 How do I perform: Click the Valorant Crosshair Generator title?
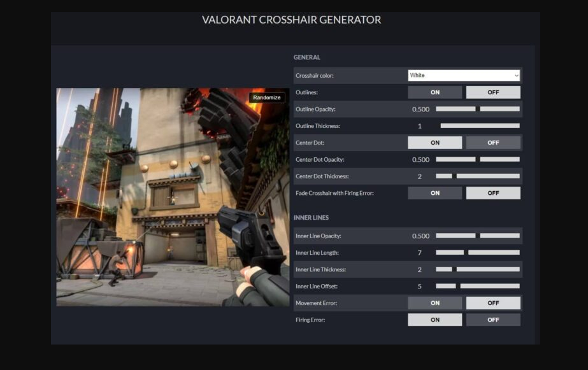pos(291,20)
